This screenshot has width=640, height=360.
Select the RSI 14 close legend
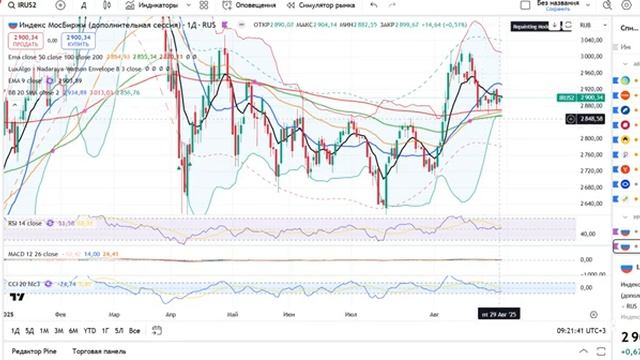25,223
